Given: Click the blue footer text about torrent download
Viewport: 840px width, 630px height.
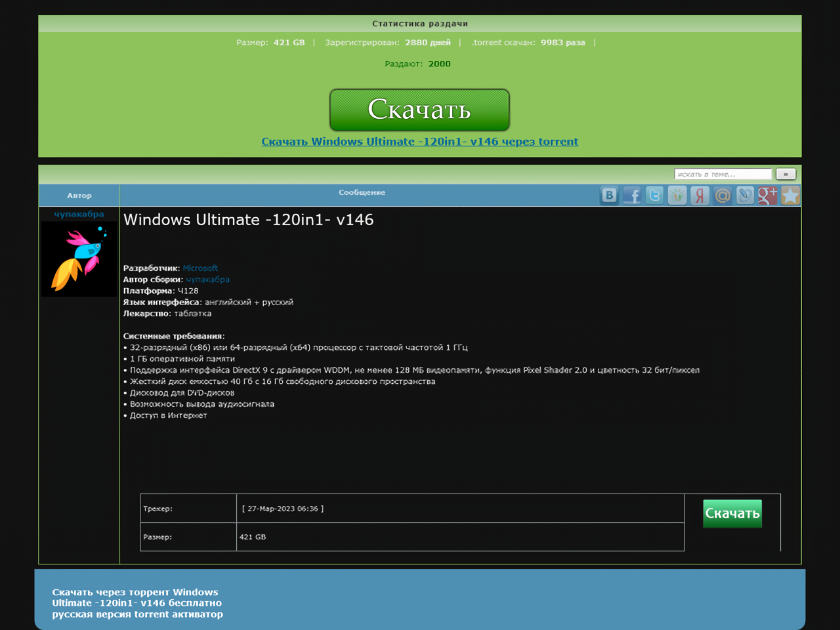Looking at the screenshot, I should (x=138, y=603).
